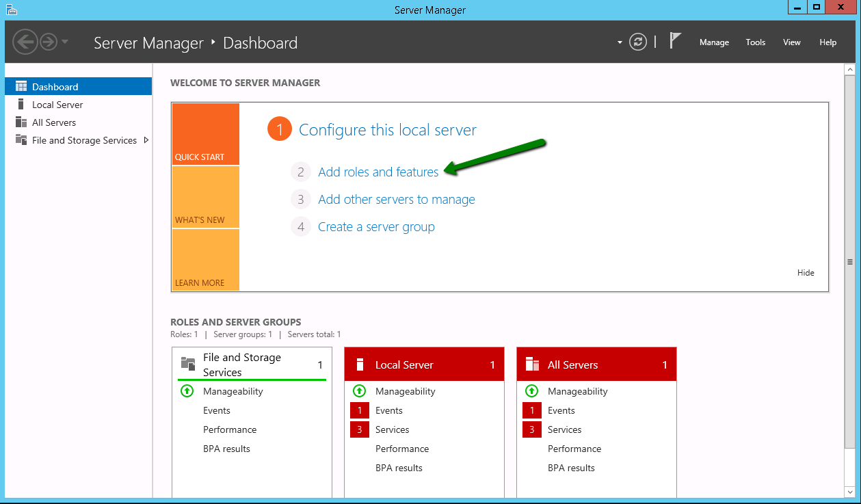Click the count on Local Server tile

[492, 364]
